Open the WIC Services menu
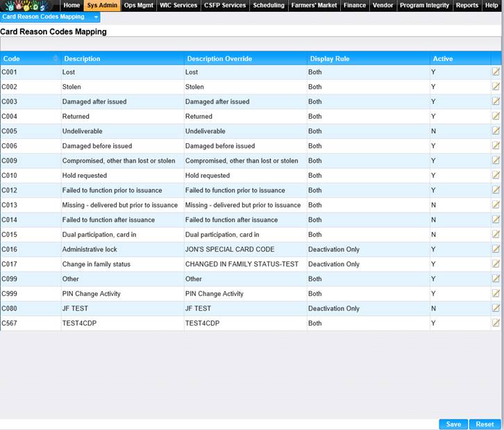The width and height of the screenshot is (504, 430). click(x=178, y=6)
